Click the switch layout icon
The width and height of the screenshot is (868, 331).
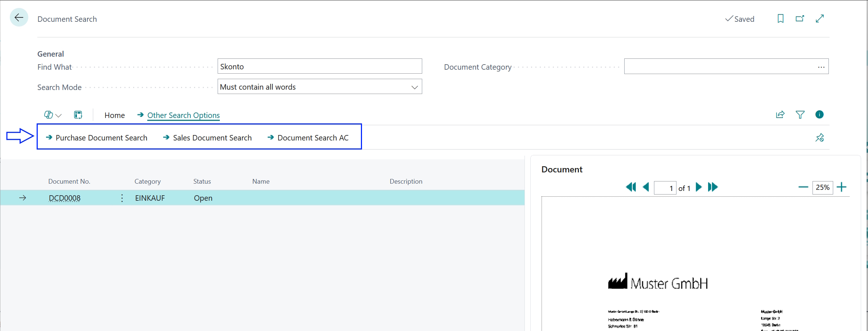point(78,115)
